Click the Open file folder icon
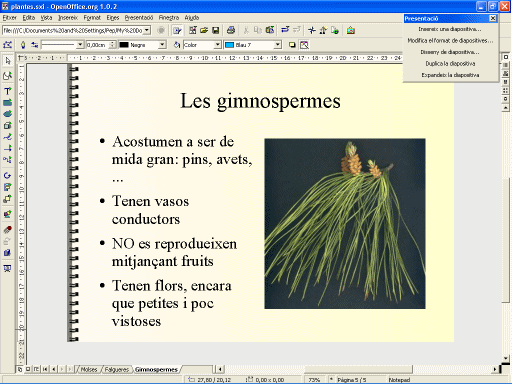Screen dimensions: 512x384 (204, 30)
